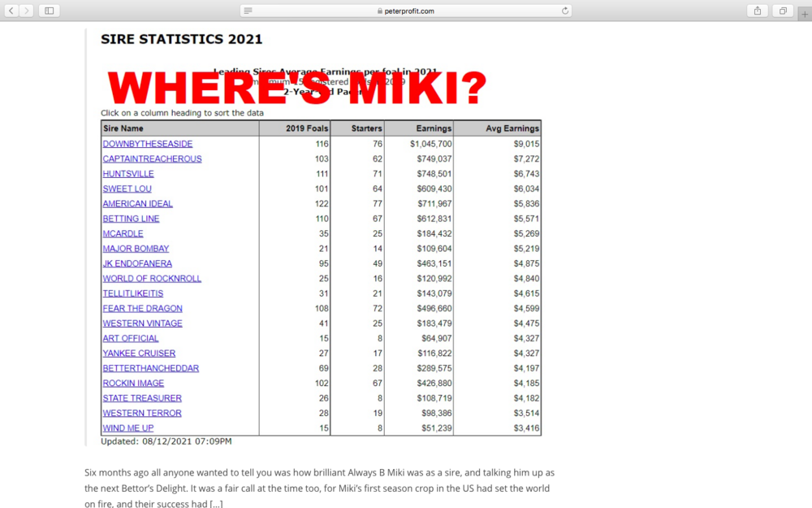Click the Safari forward arrow button

pos(28,11)
